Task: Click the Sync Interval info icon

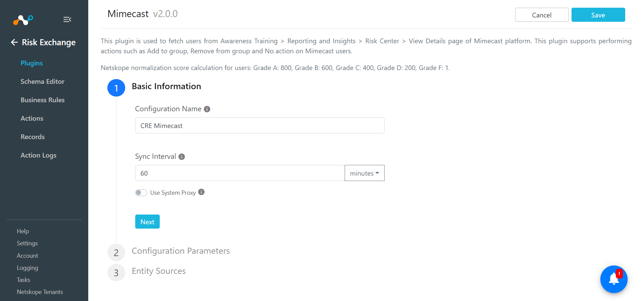Action: (182, 157)
